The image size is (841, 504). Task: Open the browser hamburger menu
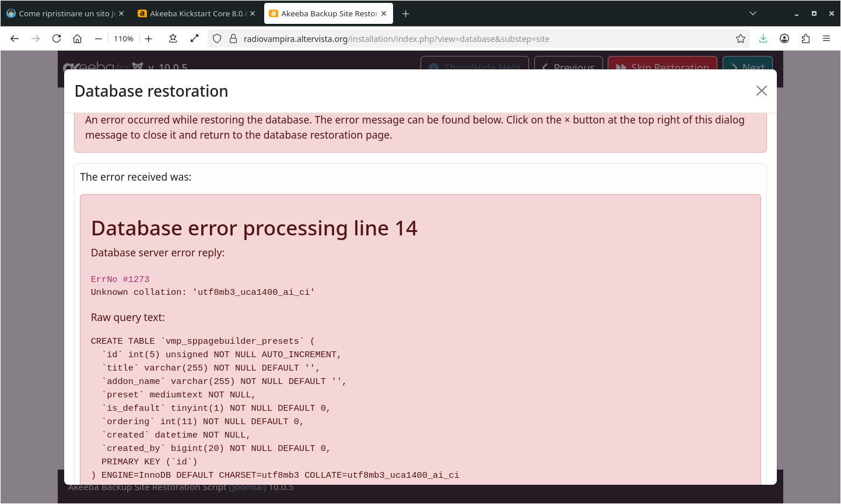point(826,38)
